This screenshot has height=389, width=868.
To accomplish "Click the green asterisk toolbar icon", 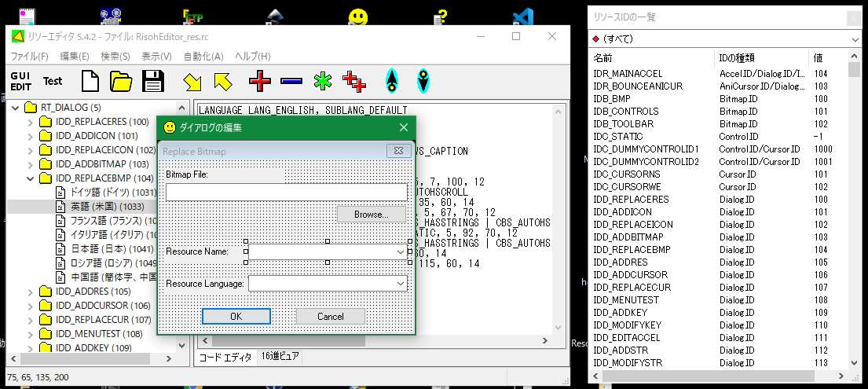I will pyautogui.click(x=322, y=81).
